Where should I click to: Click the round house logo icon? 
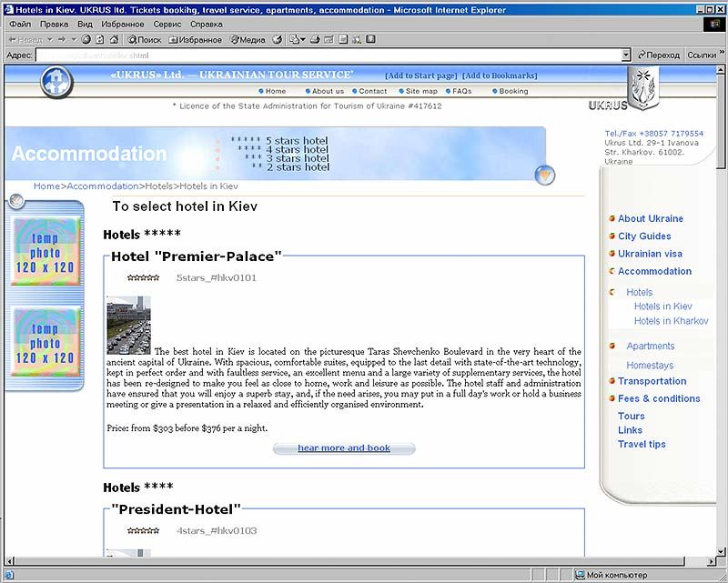56,83
